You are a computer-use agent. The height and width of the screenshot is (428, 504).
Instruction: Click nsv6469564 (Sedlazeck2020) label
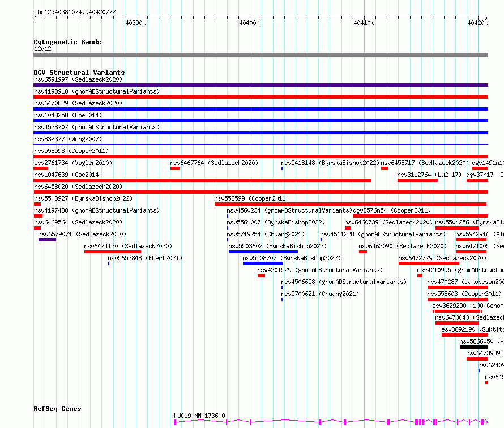point(78,222)
